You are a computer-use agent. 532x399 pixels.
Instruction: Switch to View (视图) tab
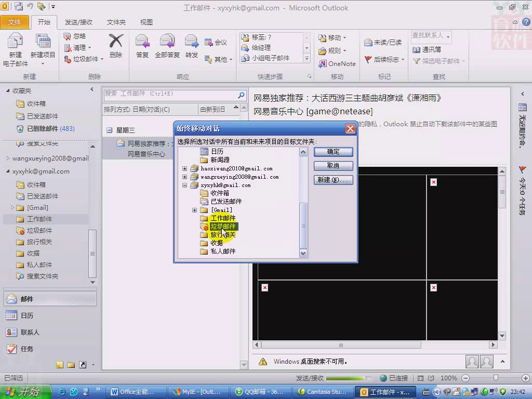[x=146, y=22]
